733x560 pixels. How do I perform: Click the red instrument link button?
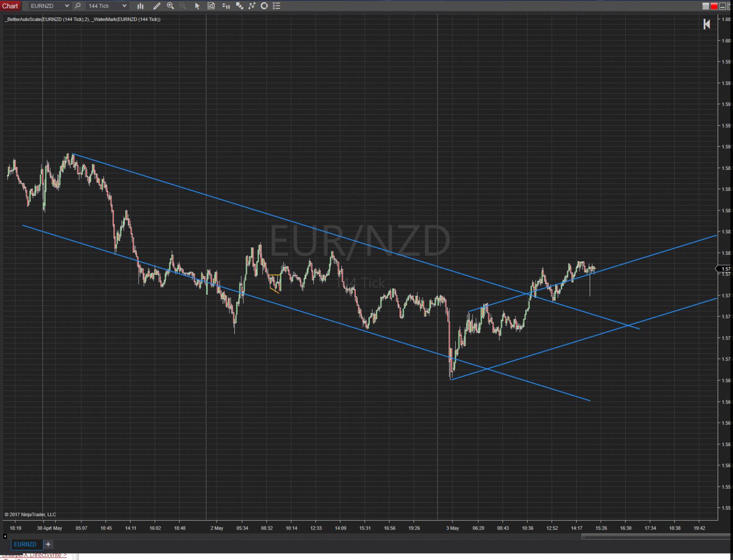(x=714, y=6)
